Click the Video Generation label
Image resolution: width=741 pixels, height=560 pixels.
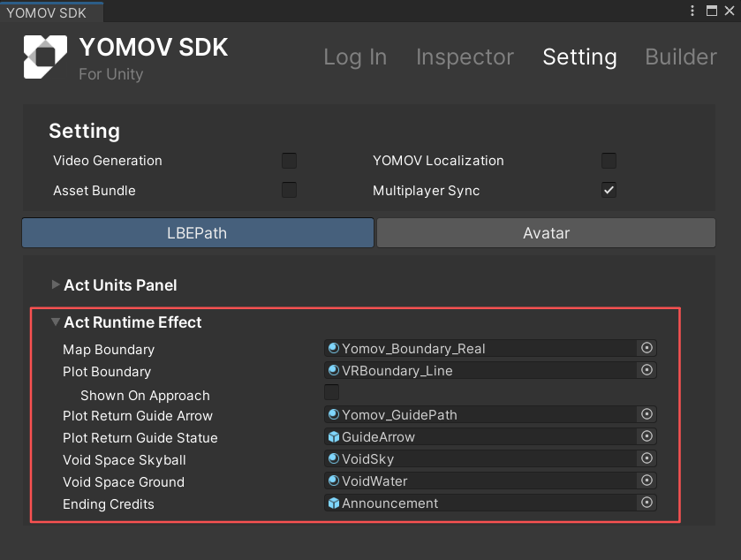(x=108, y=161)
